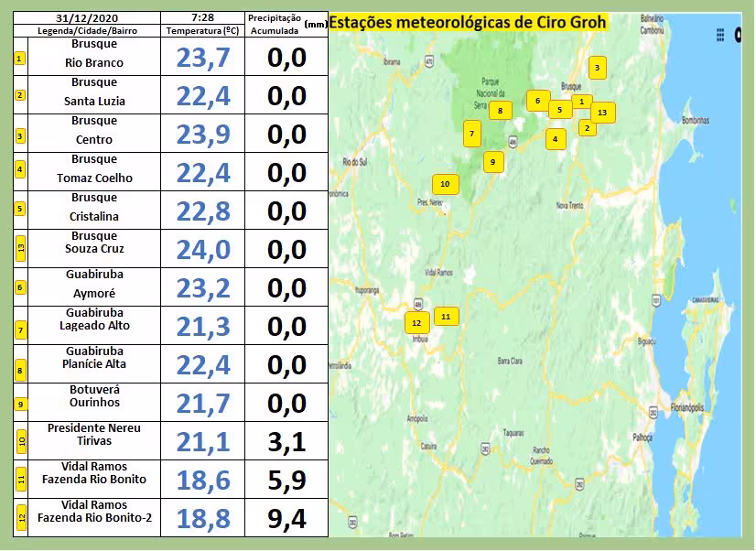Select map marker 13 near Brusque
756x551 pixels.
601,113
